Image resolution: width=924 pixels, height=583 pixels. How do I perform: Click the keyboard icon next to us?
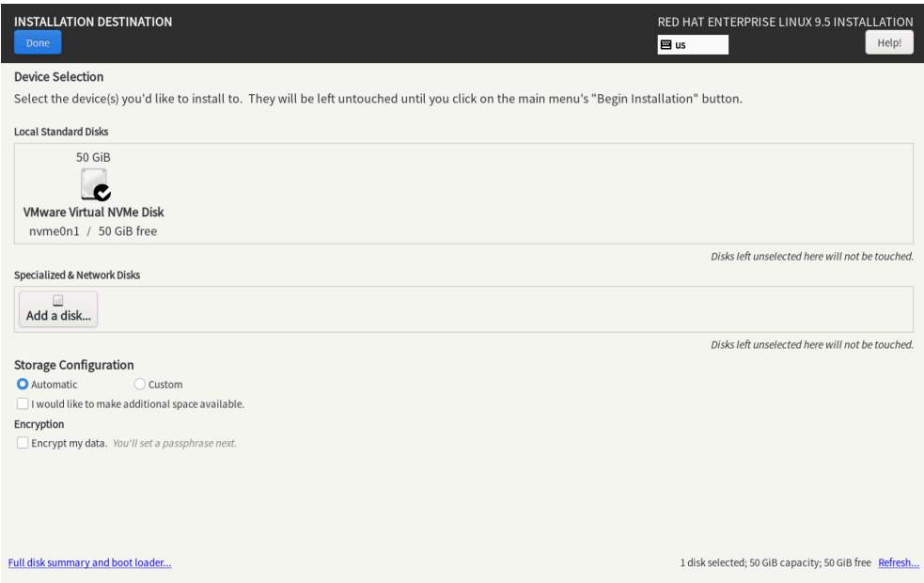[x=666, y=45]
